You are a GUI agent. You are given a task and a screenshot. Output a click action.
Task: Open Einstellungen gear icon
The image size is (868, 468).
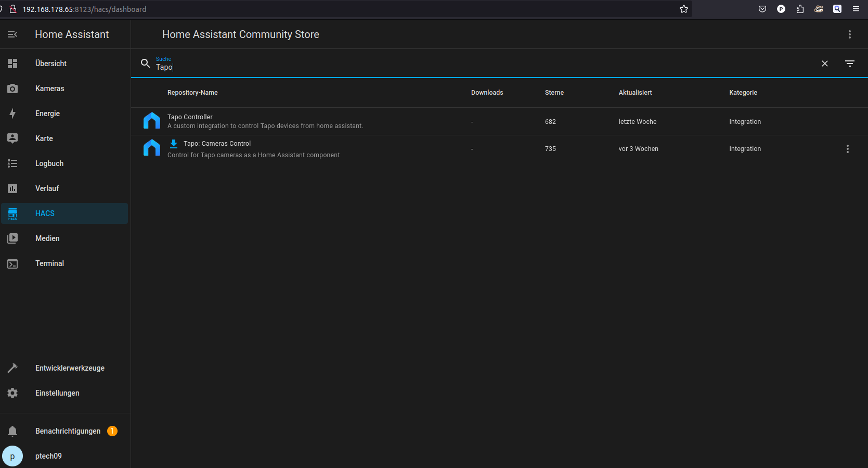click(x=12, y=393)
